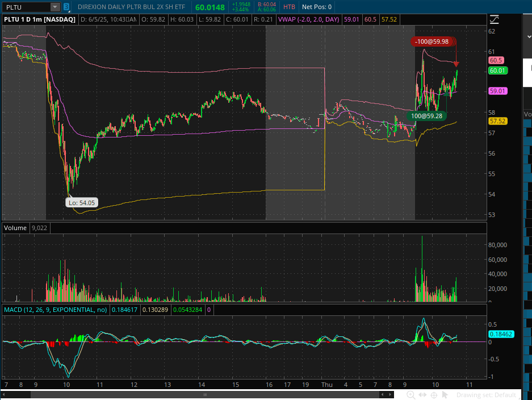Click the H: 60.03 high value

tap(182, 19)
